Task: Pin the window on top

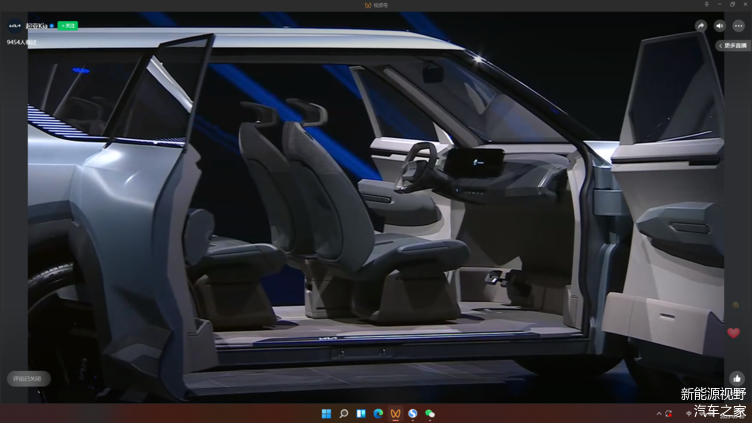Action: pos(706,4)
